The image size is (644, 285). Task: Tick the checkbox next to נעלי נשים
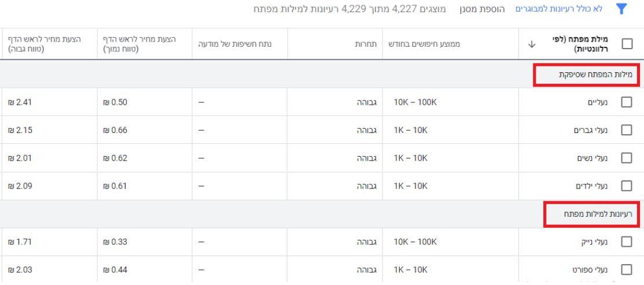(x=626, y=158)
